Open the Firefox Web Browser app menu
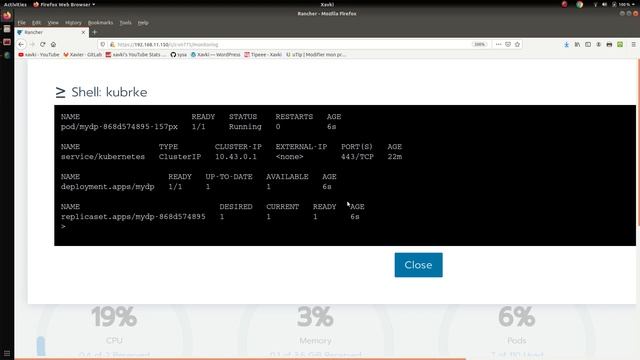The height and width of the screenshot is (360, 640). (64, 4)
